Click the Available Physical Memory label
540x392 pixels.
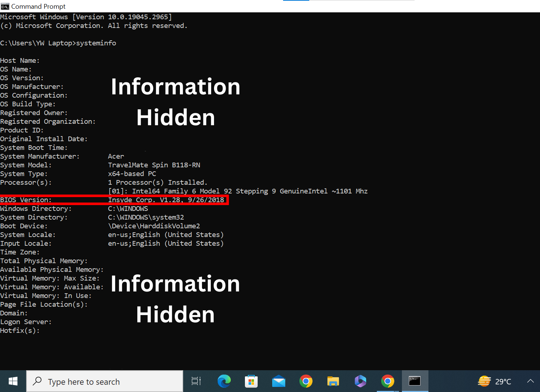click(x=52, y=270)
